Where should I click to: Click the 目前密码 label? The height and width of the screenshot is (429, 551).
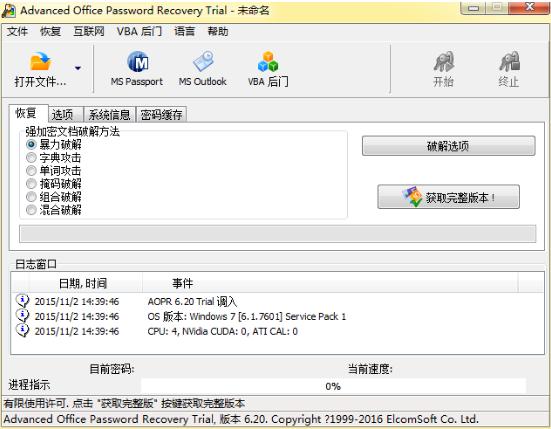[112, 369]
